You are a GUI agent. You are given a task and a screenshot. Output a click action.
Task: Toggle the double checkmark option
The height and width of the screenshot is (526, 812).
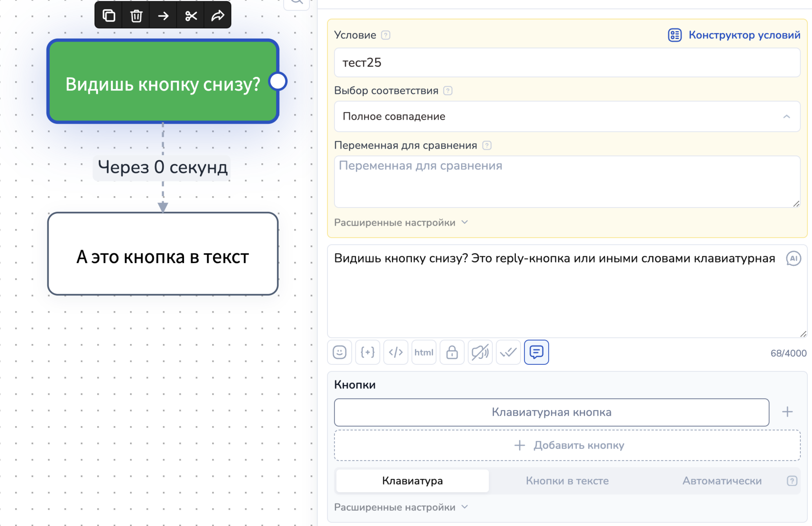pos(508,352)
